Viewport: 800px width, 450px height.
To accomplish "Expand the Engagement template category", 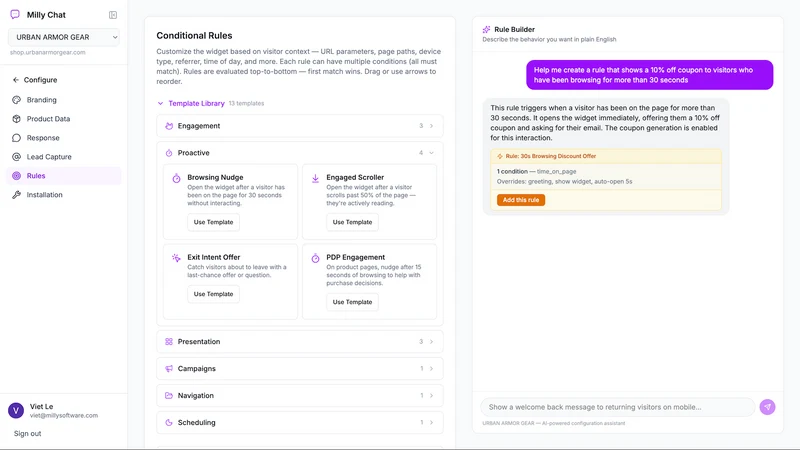I will [300, 126].
